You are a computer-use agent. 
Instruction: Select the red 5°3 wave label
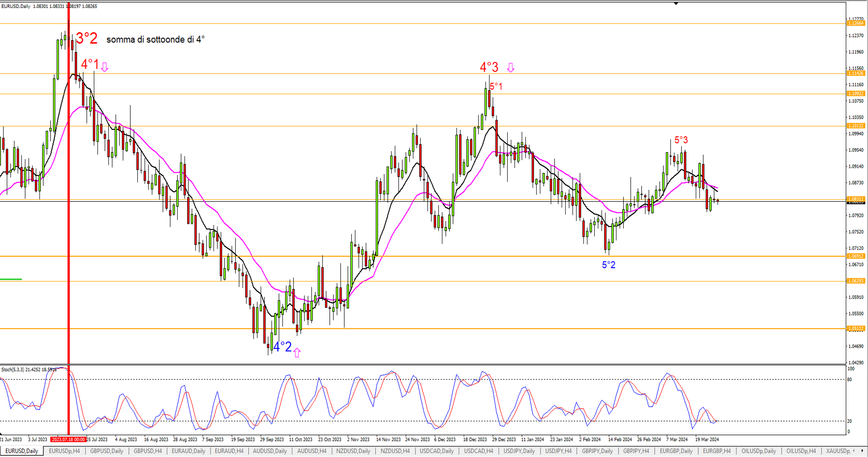coord(681,140)
